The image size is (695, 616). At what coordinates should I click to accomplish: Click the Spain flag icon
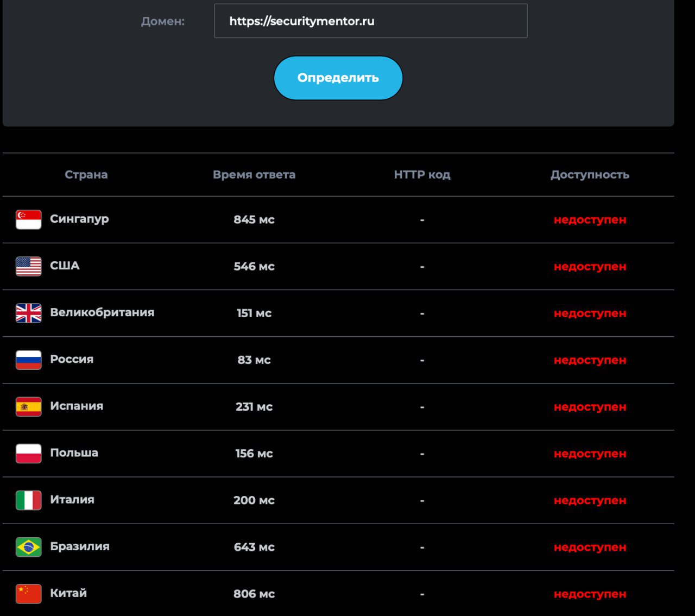[29, 406]
